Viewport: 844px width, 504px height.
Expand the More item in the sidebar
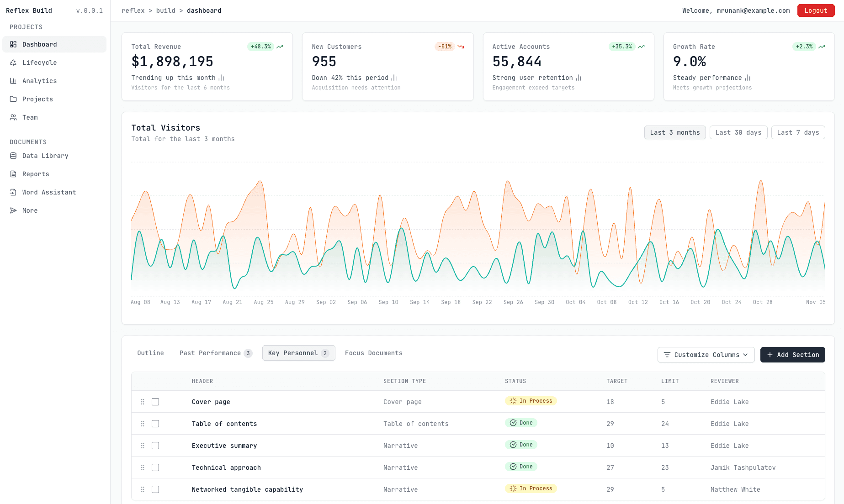pyautogui.click(x=14, y=210)
